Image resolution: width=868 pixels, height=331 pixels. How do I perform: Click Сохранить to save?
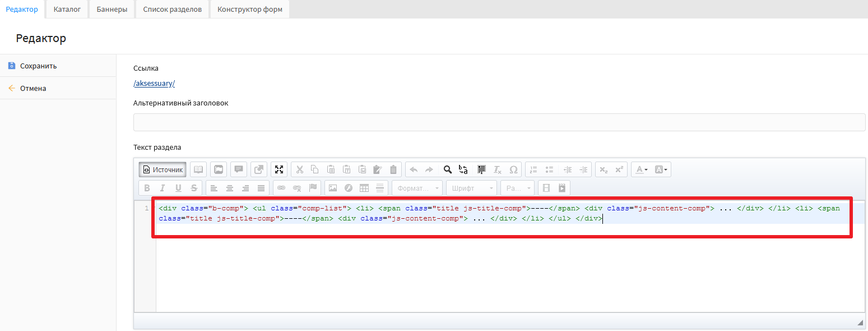tap(38, 66)
